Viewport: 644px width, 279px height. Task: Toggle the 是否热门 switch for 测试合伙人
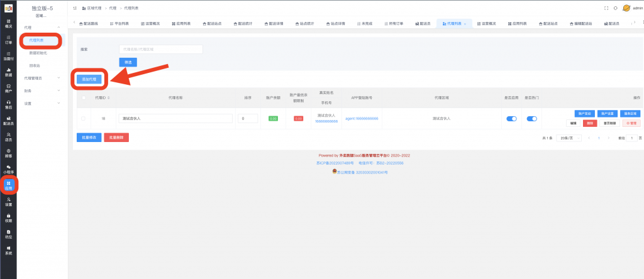coord(532,119)
